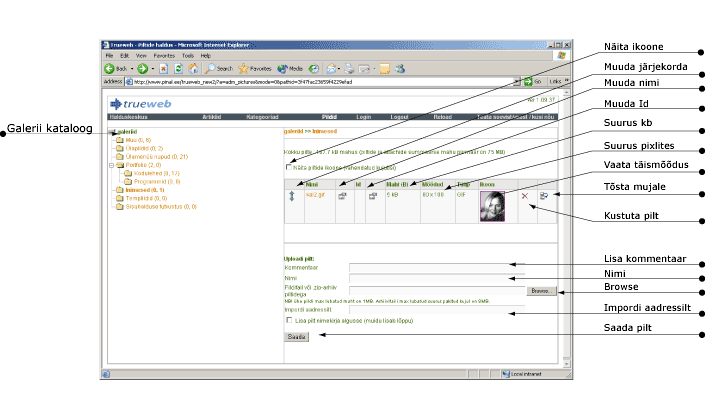Open the Tools menu in Internet Explorer
Image resolution: width=705 pixels, height=420 pixels.
click(189, 56)
